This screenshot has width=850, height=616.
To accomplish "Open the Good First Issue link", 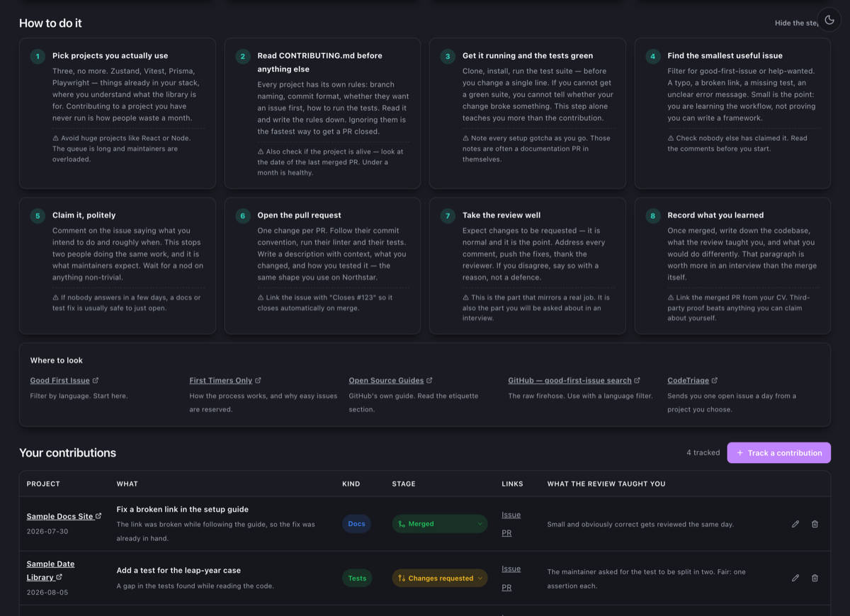I will [x=59, y=380].
